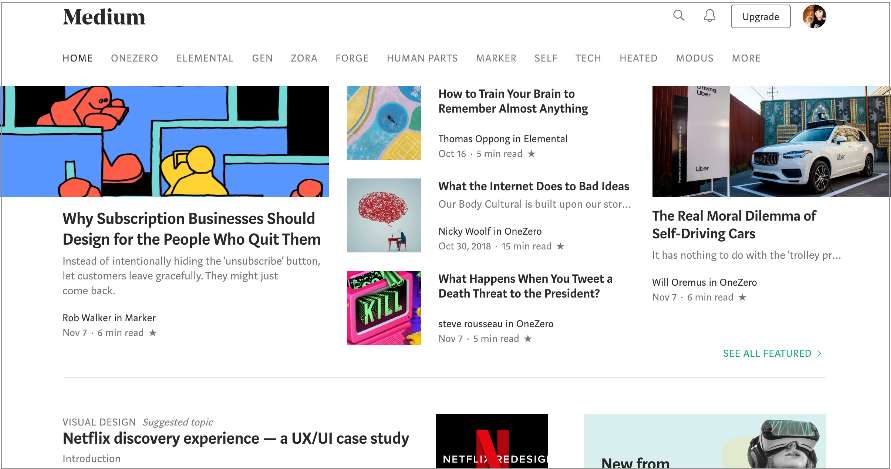Open the pink KILL illustration thumbnail
Image resolution: width=891 pixels, height=469 pixels.
click(384, 308)
